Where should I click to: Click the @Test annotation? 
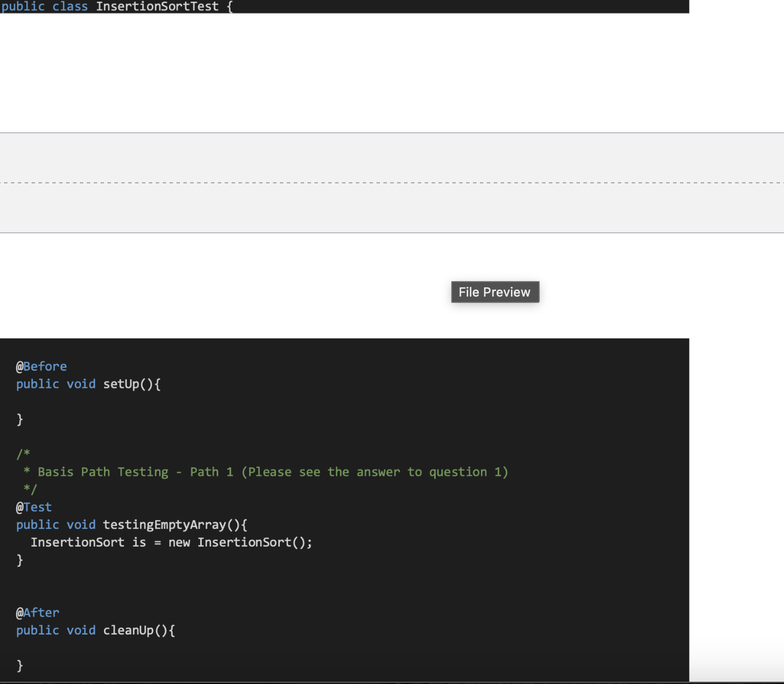[x=34, y=507]
